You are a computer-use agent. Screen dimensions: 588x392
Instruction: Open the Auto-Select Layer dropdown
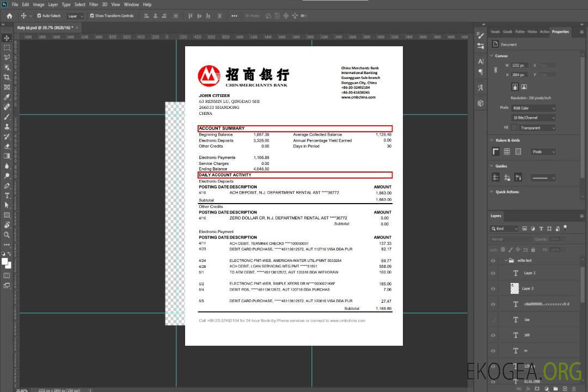[x=76, y=16]
